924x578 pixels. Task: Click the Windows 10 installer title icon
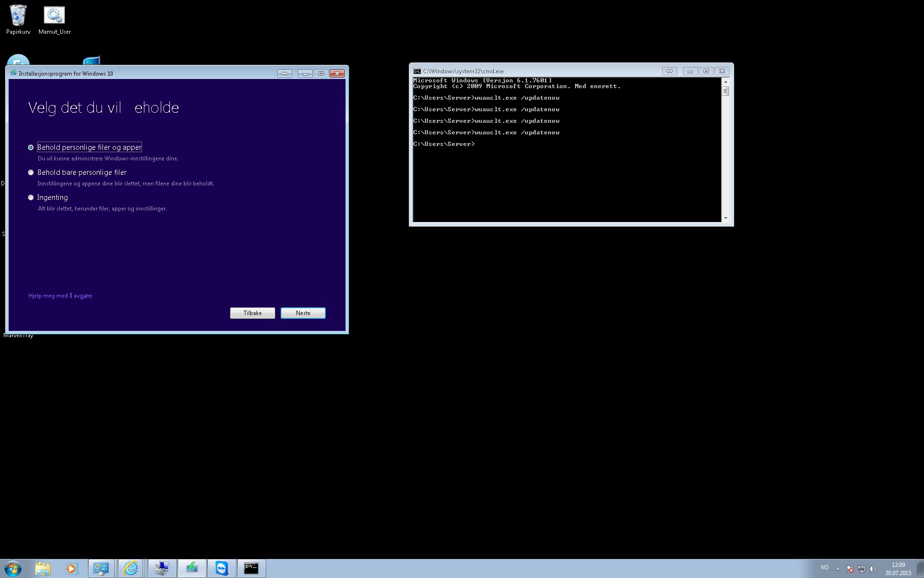point(13,73)
